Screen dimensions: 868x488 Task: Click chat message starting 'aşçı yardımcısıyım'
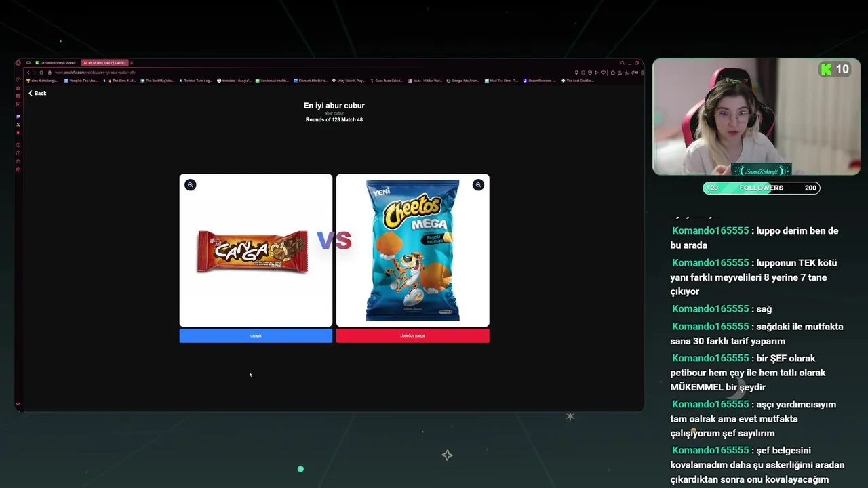(753, 419)
